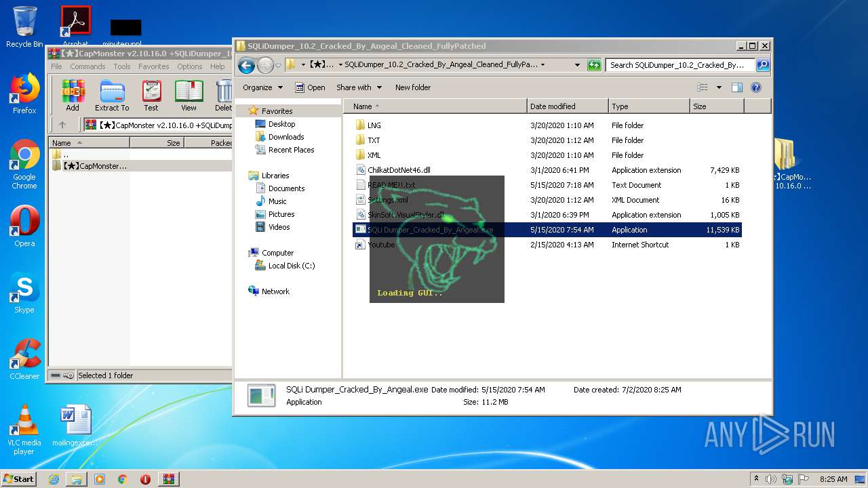Click the change view icon in Explorer

pyautogui.click(x=703, y=87)
